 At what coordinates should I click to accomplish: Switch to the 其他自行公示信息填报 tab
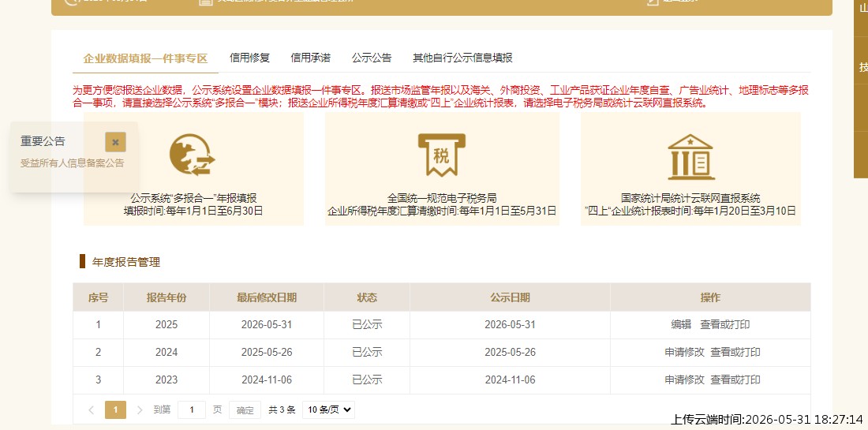coord(462,58)
